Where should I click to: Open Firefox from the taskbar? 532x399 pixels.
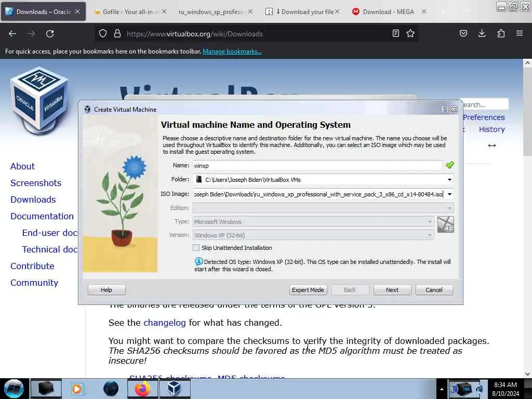click(142, 389)
